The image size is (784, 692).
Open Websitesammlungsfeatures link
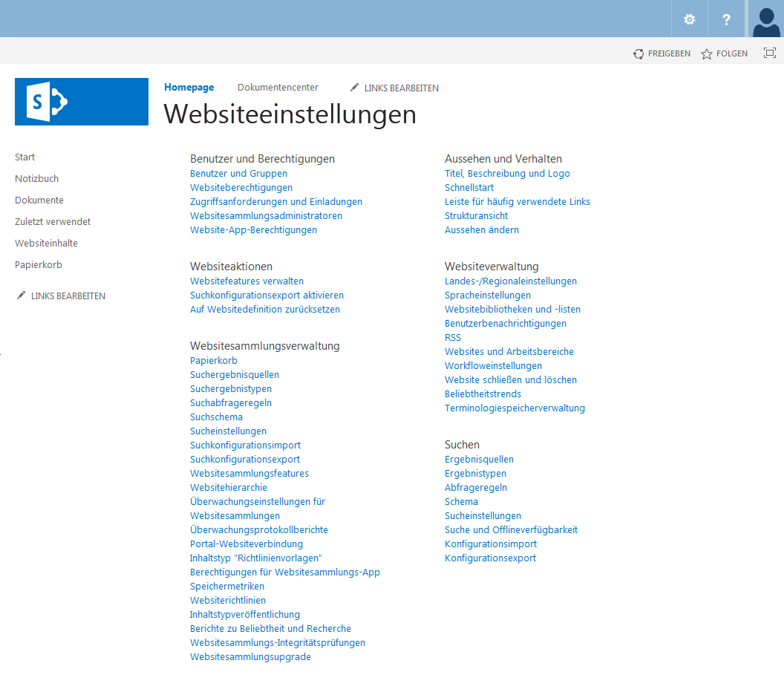(249, 474)
